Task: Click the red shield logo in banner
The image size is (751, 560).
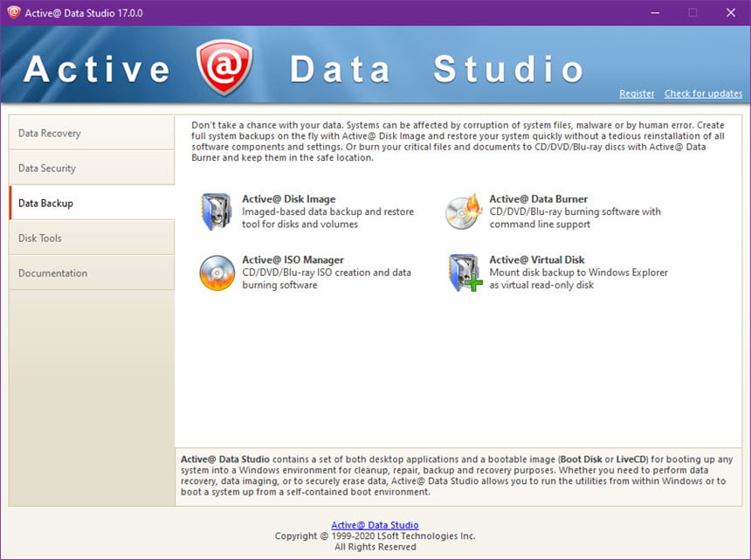Action: click(x=224, y=66)
